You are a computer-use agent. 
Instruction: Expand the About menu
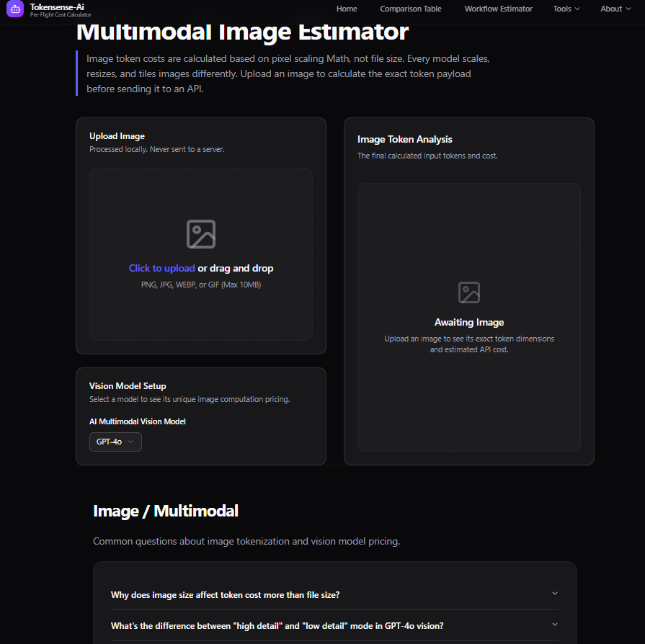click(x=615, y=9)
